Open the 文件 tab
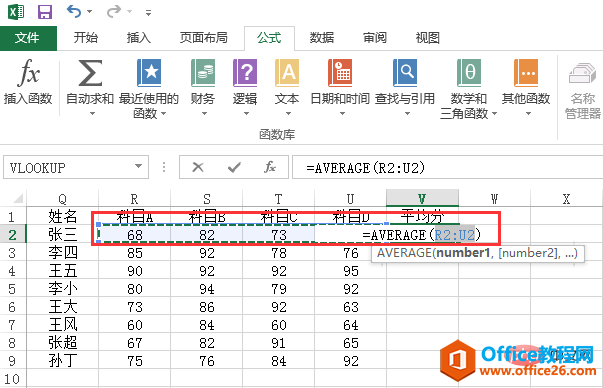Screen dimensions: 603x388 28,38
